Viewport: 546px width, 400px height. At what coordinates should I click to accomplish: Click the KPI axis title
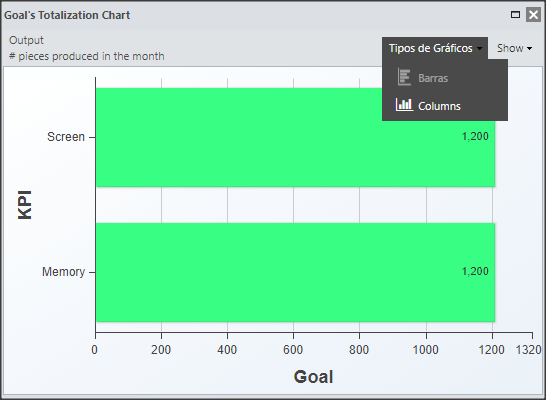point(25,205)
